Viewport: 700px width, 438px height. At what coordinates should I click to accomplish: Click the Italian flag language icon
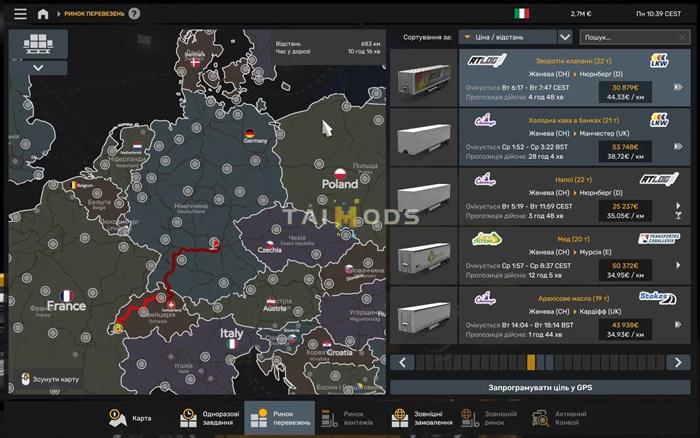point(521,13)
